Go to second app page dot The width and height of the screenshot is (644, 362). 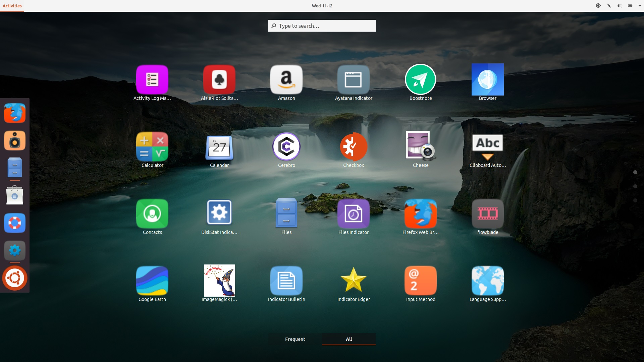[x=635, y=186]
